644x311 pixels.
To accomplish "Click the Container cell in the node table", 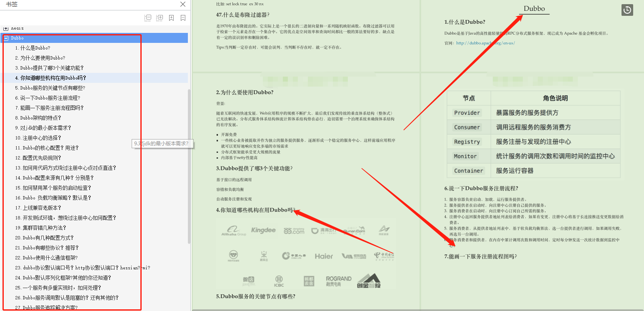I will [469, 171].
